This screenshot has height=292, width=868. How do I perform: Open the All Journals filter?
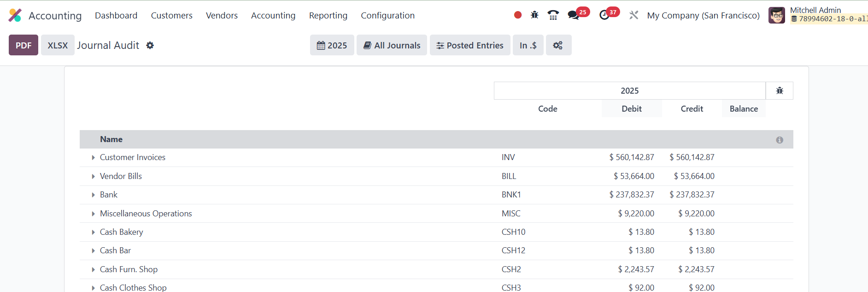[x=392, y=45]
